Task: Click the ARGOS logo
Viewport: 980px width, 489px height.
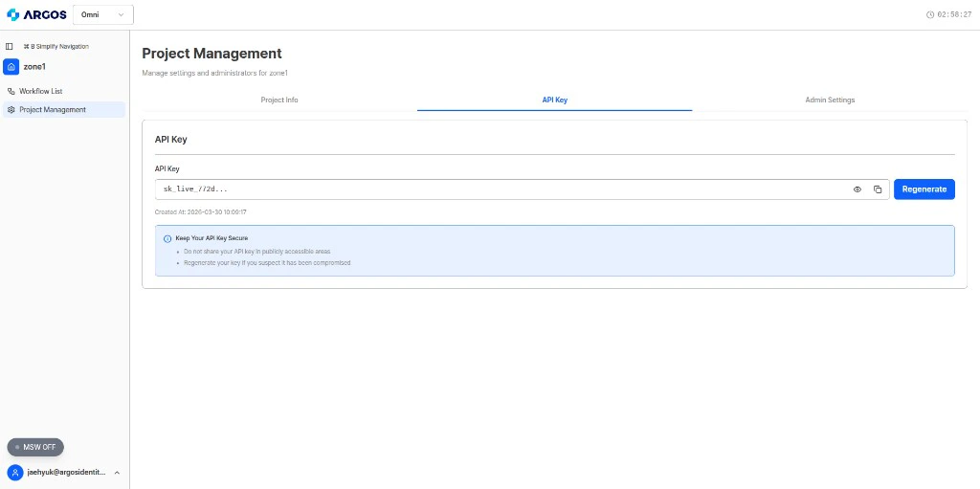Action: tap(35, 14)
